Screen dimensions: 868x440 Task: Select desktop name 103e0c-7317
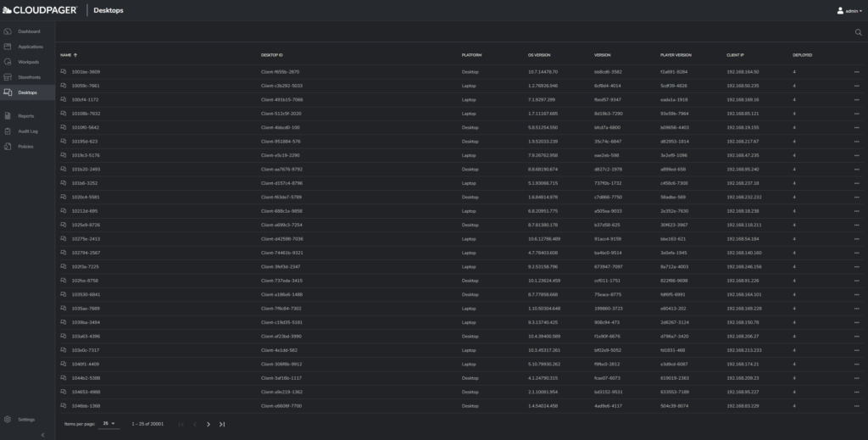(x=86, y=350)
